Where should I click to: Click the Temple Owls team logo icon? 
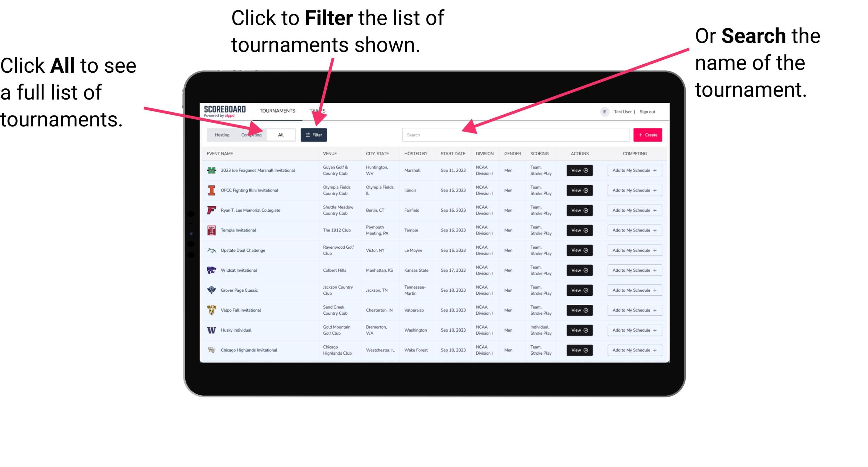[x=211, y=230]
